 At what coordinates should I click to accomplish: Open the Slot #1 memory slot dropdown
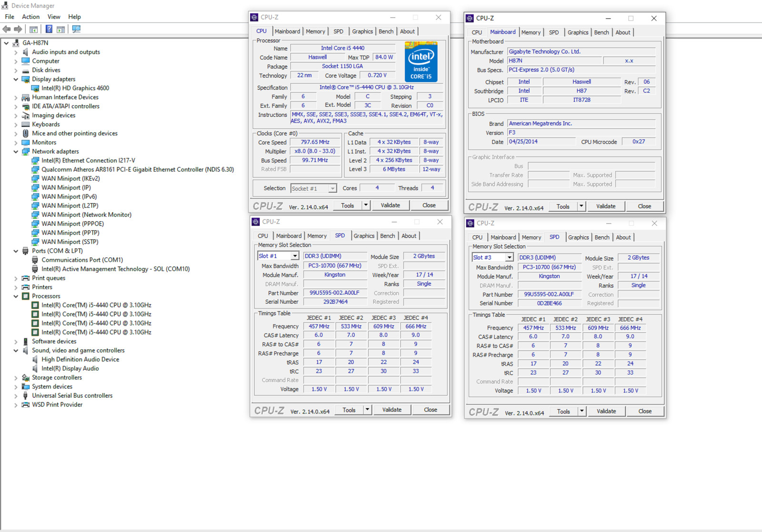click(x=295, y=256)
